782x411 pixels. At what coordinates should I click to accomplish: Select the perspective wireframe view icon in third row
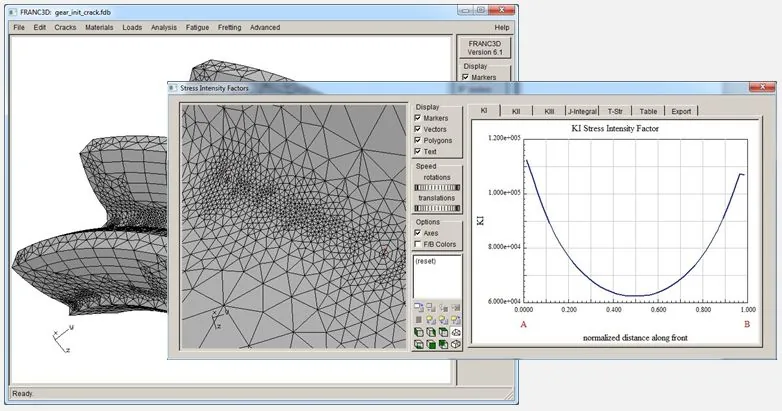[x=456, y=332]
